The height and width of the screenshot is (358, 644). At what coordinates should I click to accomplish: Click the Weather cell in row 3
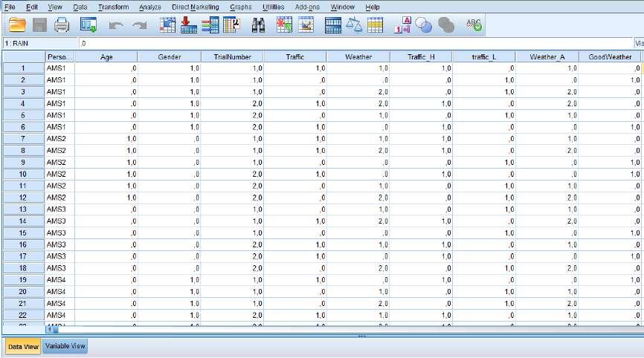[358, 92]
